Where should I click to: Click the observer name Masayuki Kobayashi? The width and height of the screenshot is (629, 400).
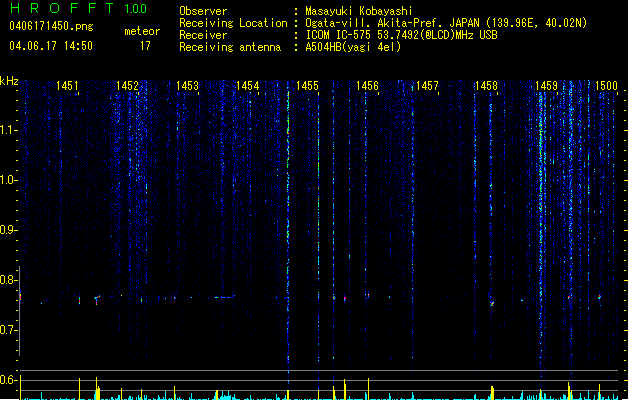point(359,11)
